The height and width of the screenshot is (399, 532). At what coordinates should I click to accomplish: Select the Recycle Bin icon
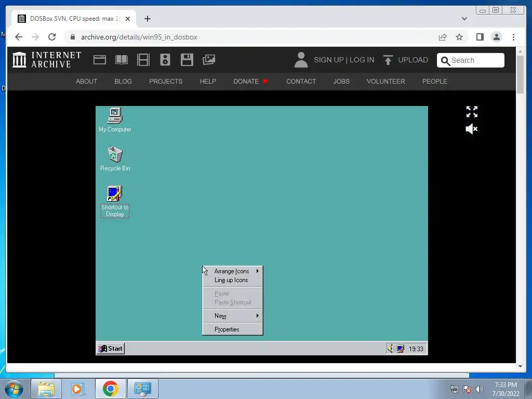[115, 158]
